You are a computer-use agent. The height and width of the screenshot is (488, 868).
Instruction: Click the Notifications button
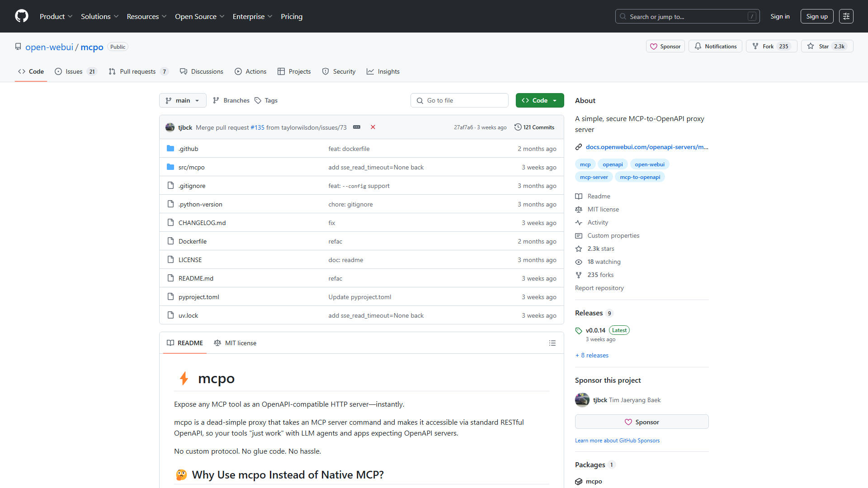coord(715,46)
